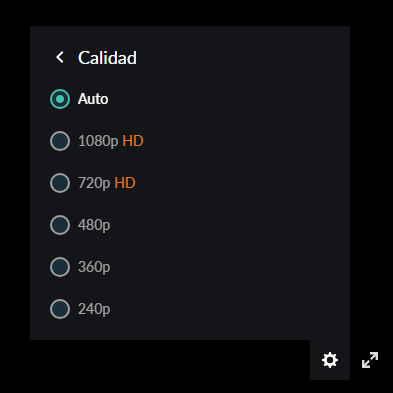
Task: Select the 240p radio button
Action: pos(60,309)
